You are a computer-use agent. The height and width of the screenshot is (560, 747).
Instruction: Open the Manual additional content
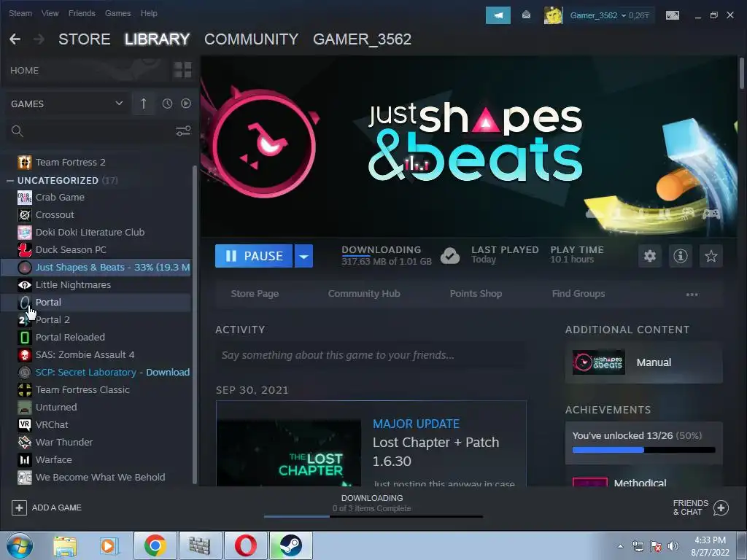click(643, 363)
